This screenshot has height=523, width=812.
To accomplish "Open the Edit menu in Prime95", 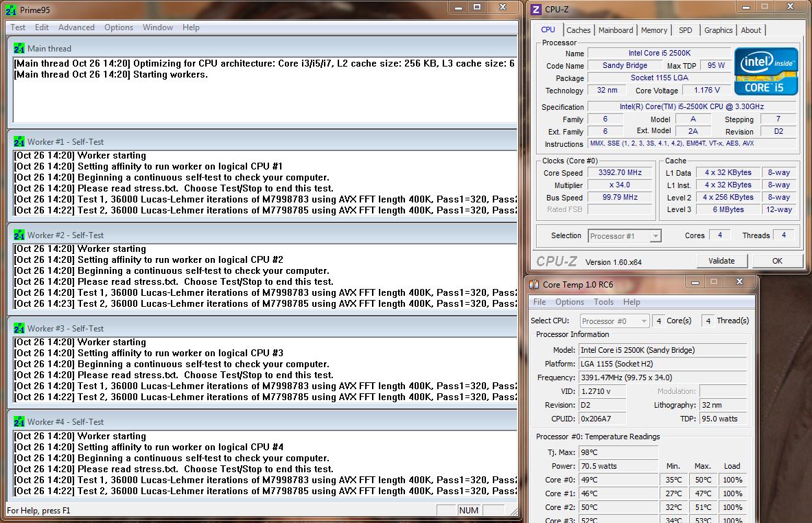I will 41,27.
